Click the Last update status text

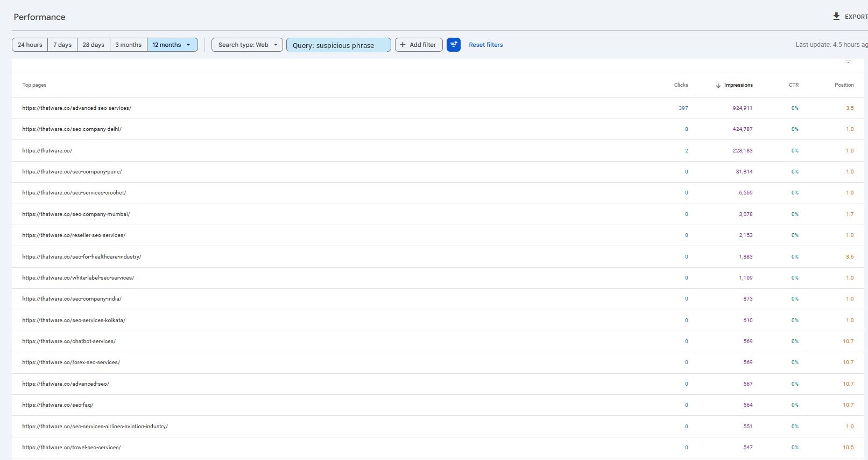[x=832, y=45]
